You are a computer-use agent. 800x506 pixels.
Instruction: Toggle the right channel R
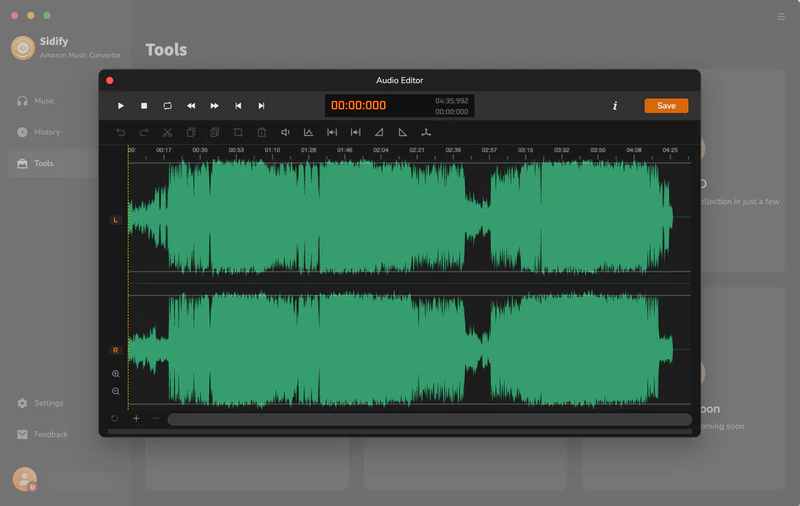115,350
